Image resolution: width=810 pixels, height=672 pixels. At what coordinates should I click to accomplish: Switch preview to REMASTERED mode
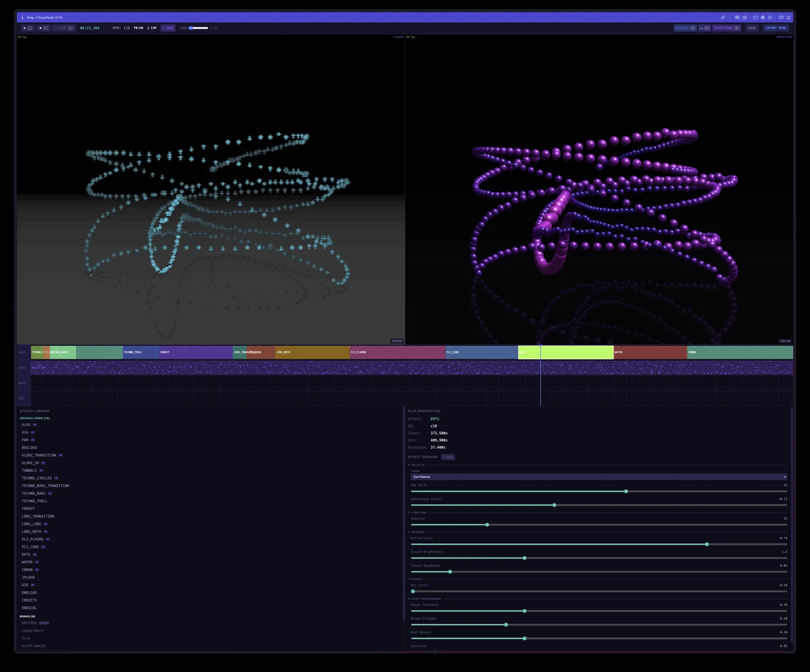726,28
